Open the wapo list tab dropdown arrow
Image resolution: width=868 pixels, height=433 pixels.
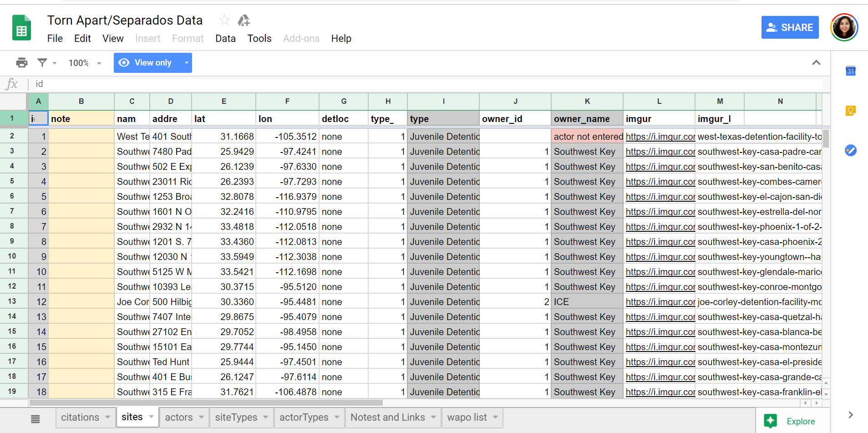495,417
